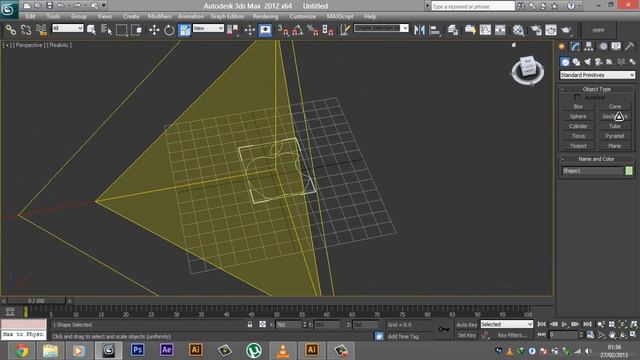This screenshot has height=360, width=640.
Task: Open the Named Selection Sets dropdown
Action: pos(381,28)
